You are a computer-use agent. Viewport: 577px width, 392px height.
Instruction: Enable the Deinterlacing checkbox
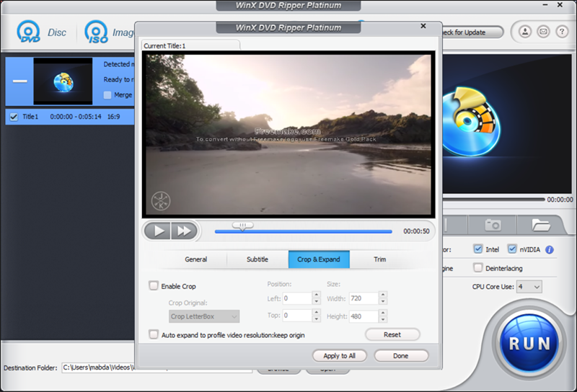coord(477,268)
